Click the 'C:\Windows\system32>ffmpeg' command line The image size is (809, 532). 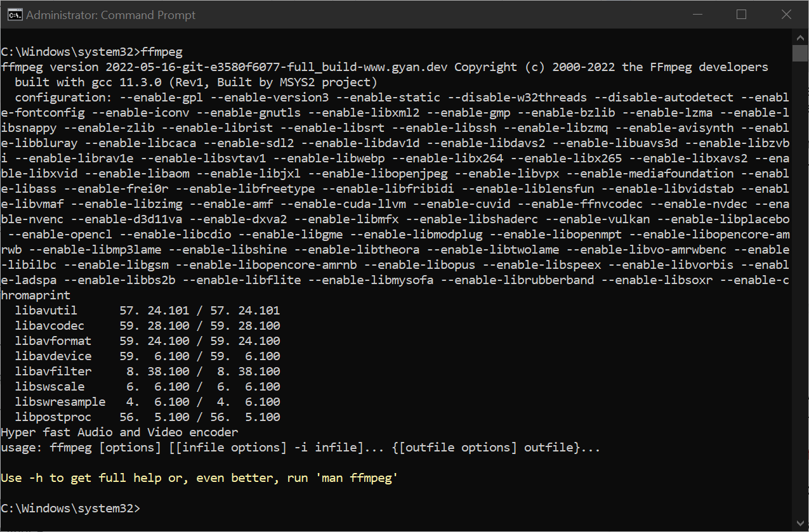pyautogui.click(x=92, y=52)
